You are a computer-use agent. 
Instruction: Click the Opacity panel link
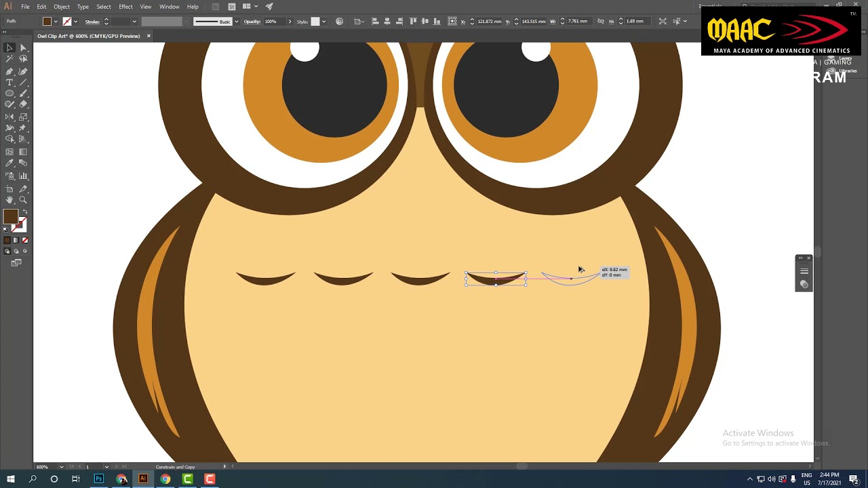[x=252, y=22]
